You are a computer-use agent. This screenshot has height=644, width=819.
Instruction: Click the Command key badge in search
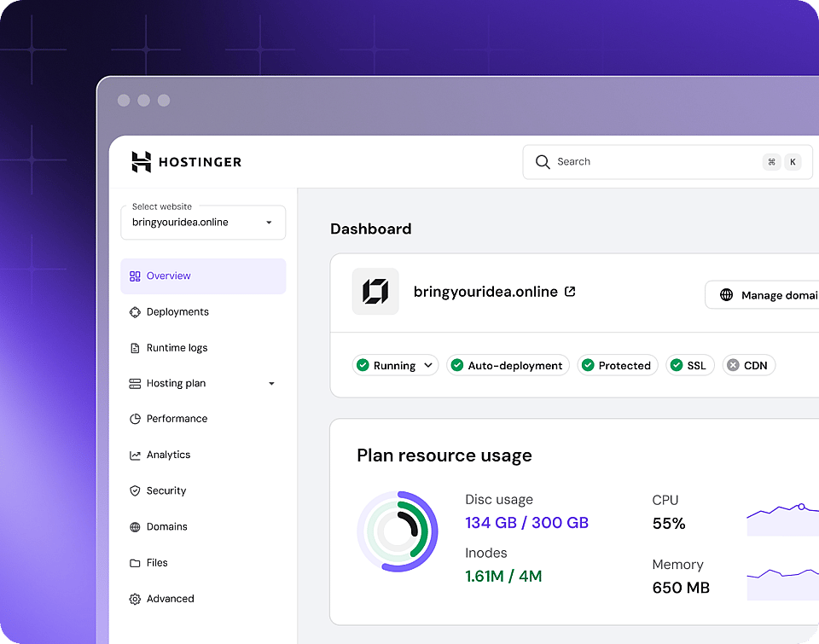[772, 162]
